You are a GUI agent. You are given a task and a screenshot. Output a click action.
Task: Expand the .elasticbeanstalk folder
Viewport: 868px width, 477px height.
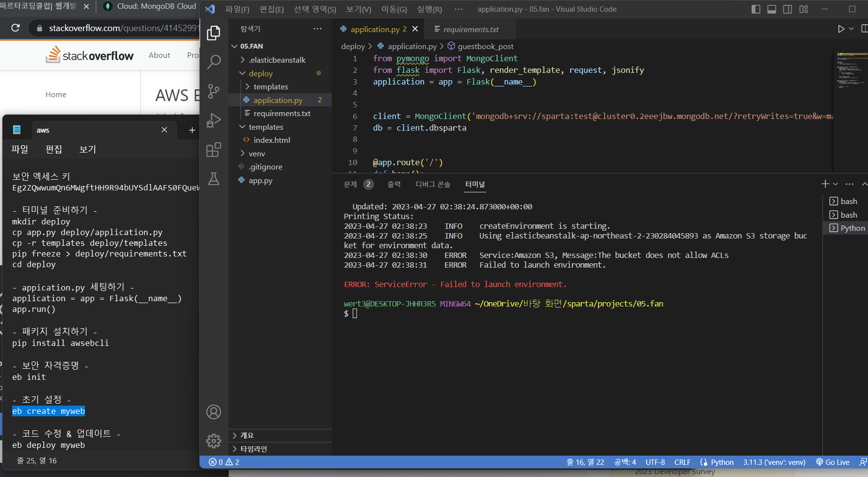[x=280, y=60]
